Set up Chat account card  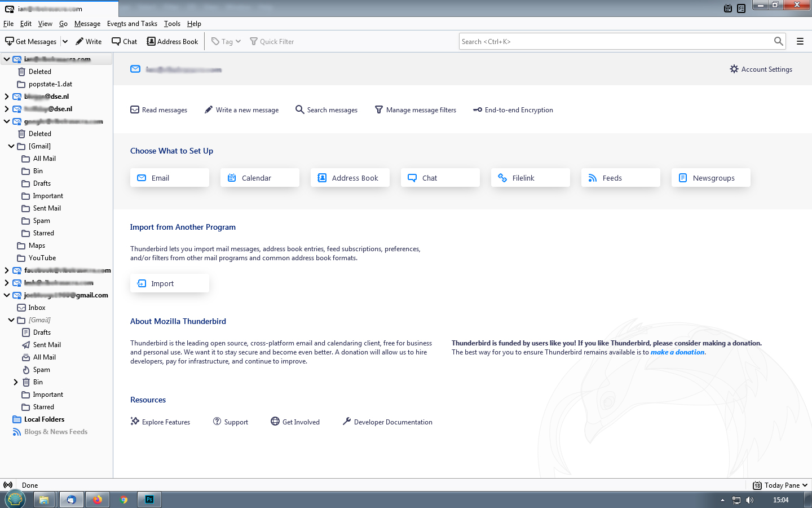(440, 178)
